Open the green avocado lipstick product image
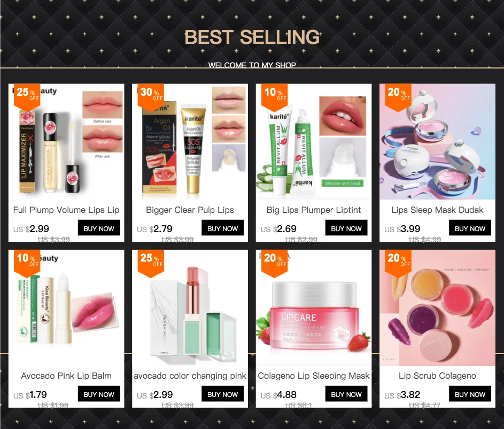Image resolution: width=504 pixels, height=429 pixels. [x=190, y=308]
